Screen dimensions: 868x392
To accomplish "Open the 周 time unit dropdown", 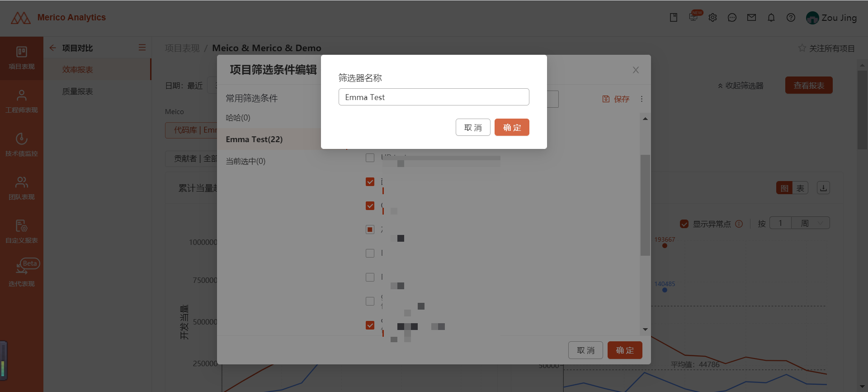I will 811,223.
